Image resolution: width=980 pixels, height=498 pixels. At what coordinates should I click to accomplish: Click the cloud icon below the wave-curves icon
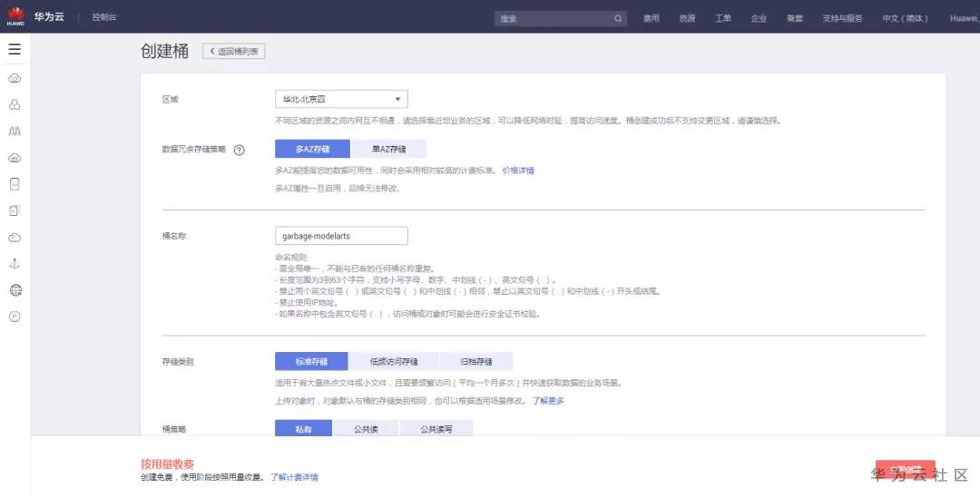point(15,158)
